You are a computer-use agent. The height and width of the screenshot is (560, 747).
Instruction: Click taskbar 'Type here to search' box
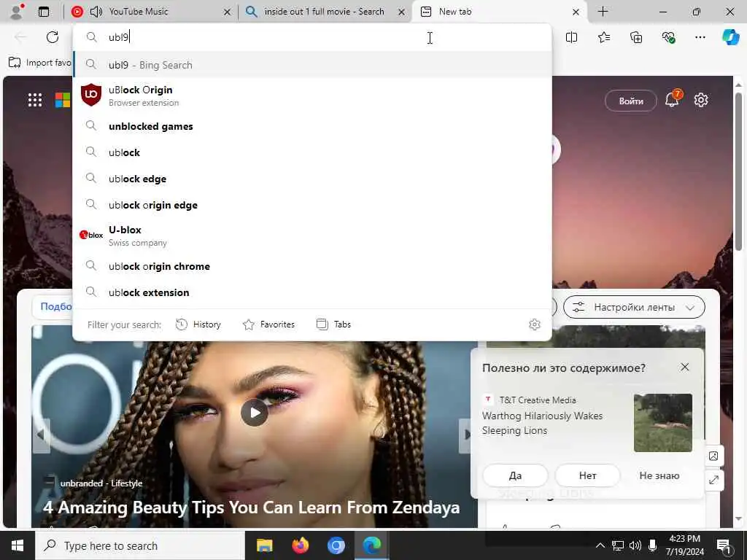[139, 545]
